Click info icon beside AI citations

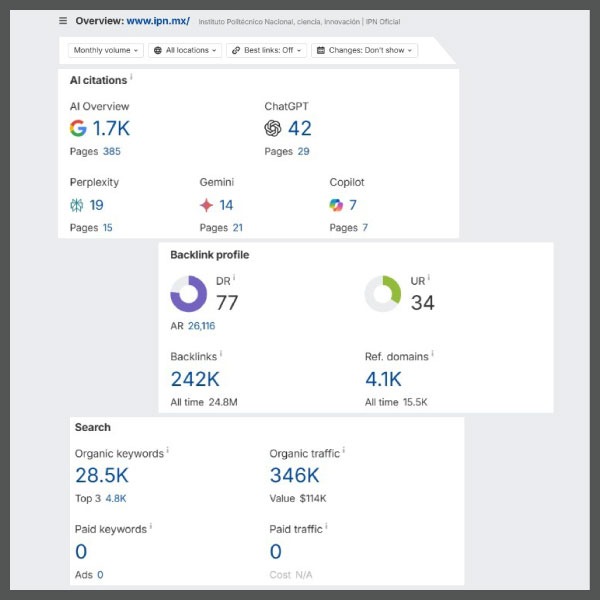tap(132, 78)
